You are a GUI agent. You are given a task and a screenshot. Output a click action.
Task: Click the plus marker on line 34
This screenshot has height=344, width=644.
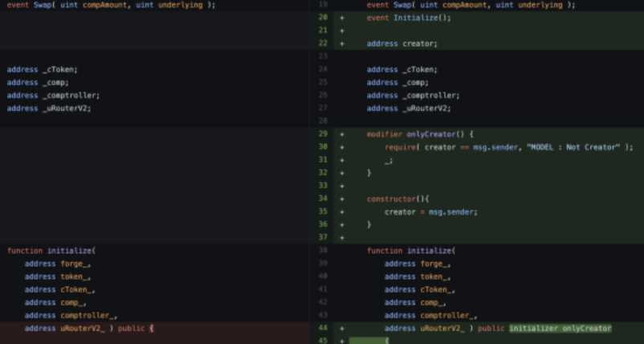342,199
